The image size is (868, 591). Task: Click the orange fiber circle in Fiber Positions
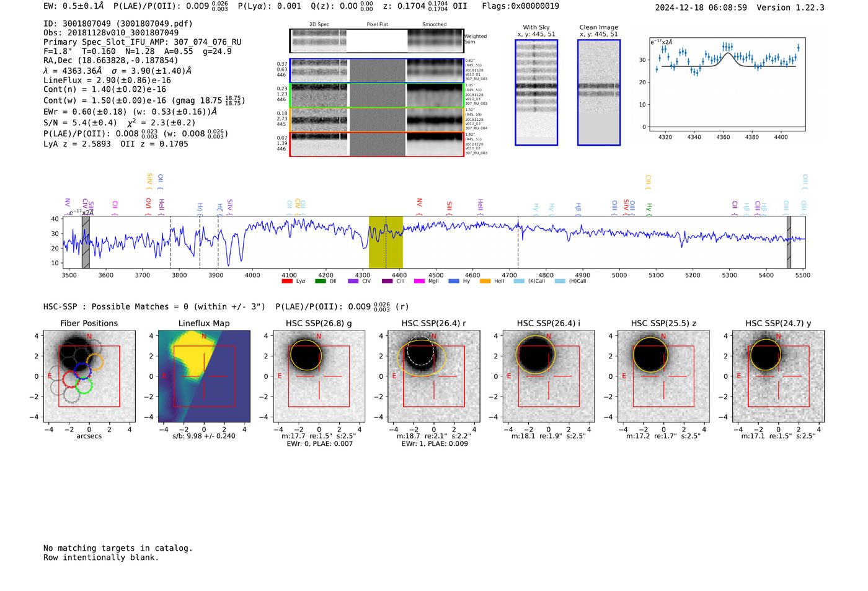pos(95,362)
